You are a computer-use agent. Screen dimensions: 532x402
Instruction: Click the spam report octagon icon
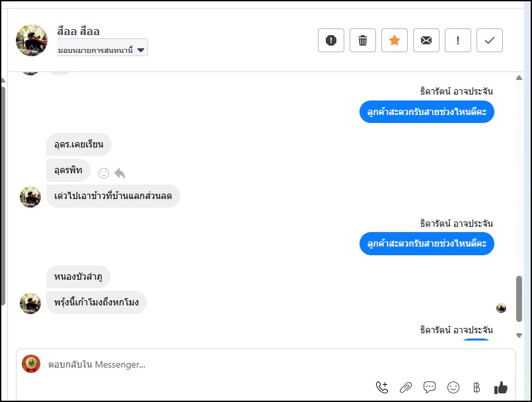(331, 40)
